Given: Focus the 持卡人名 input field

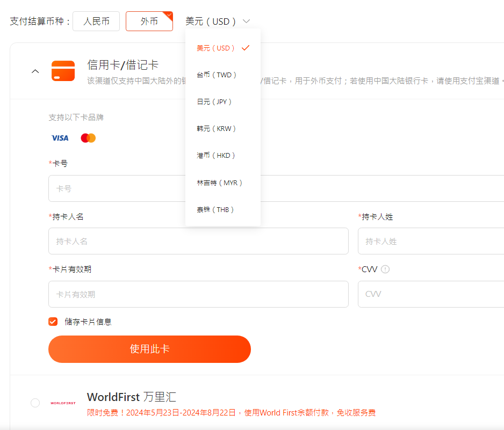Looking at the screenshot, I should (x=198, y=241).
